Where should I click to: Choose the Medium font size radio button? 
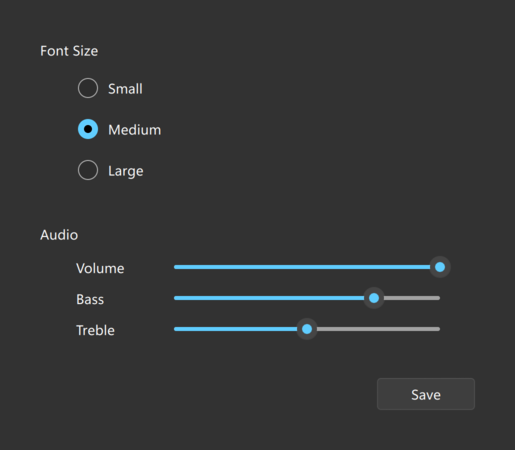tap(88, 129)
